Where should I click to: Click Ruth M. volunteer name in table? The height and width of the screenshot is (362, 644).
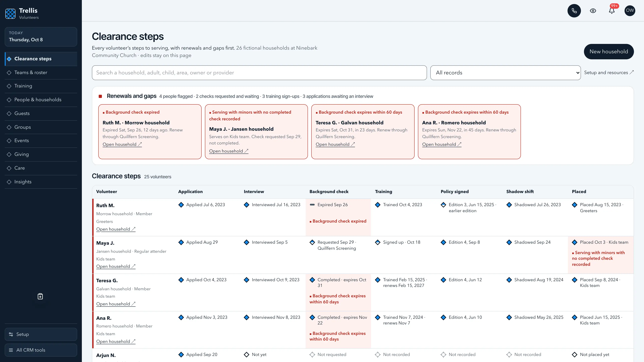pos(105,205)
